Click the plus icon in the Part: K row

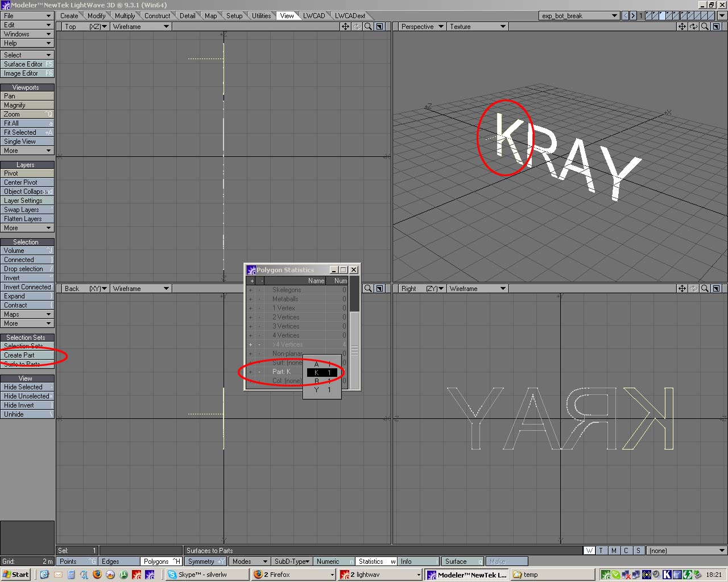[x=250, y=372]
